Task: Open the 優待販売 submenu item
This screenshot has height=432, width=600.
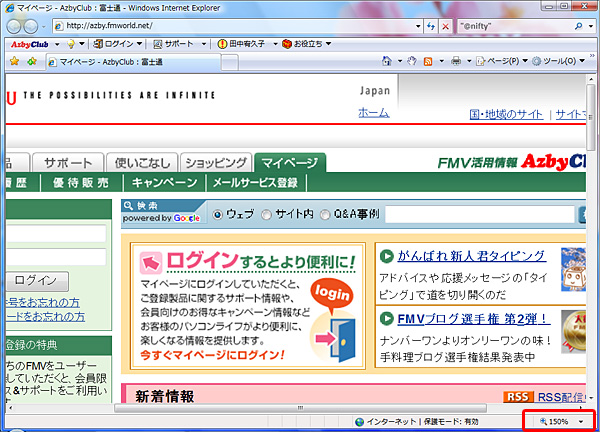Action: coord(81,183)
